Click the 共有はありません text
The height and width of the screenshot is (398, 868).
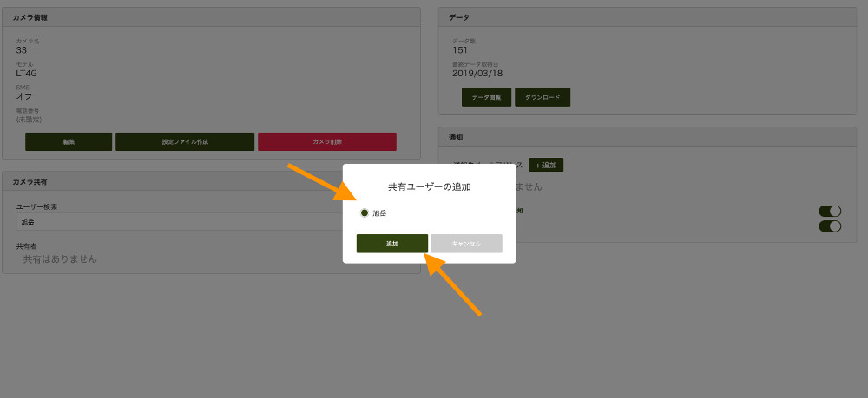60,258
